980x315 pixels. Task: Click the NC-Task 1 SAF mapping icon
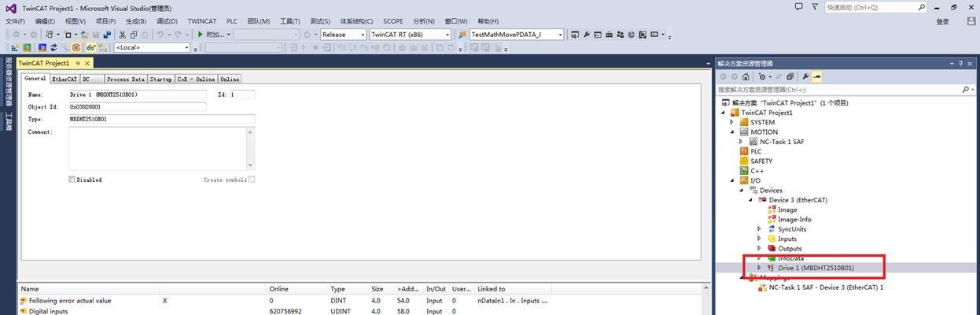point(762,287)
